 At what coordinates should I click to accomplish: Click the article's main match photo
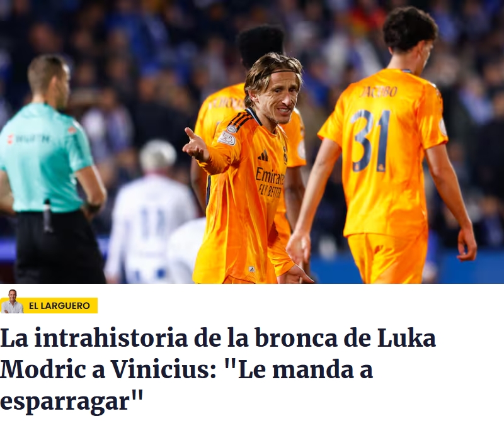coord(252,142)
